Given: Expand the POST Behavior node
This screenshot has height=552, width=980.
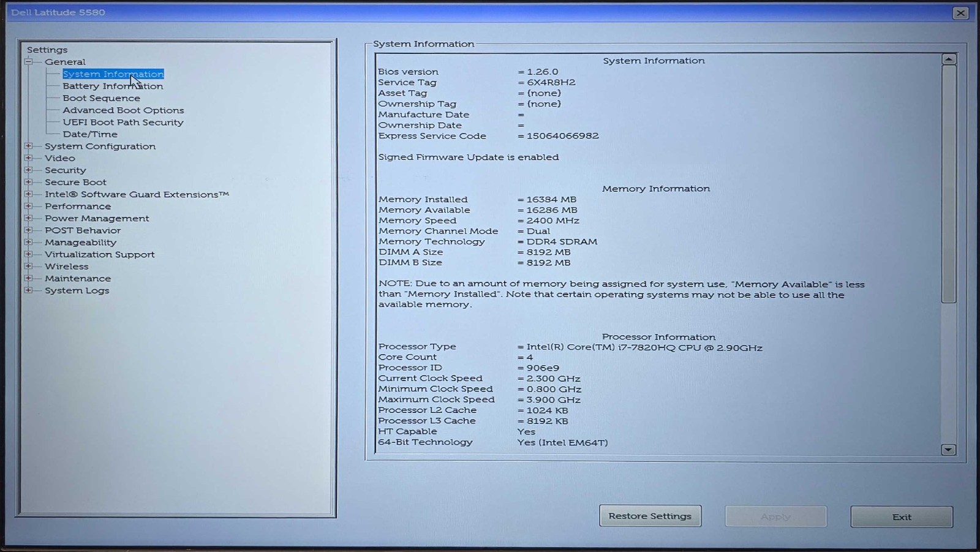Looking at the screenshot, I should (28, 230).
